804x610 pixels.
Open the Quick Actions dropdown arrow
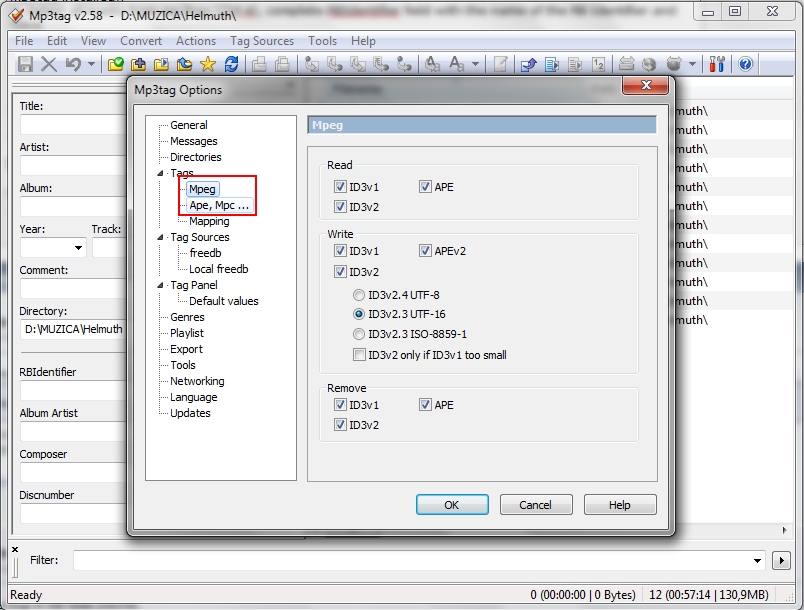(475, 64)
